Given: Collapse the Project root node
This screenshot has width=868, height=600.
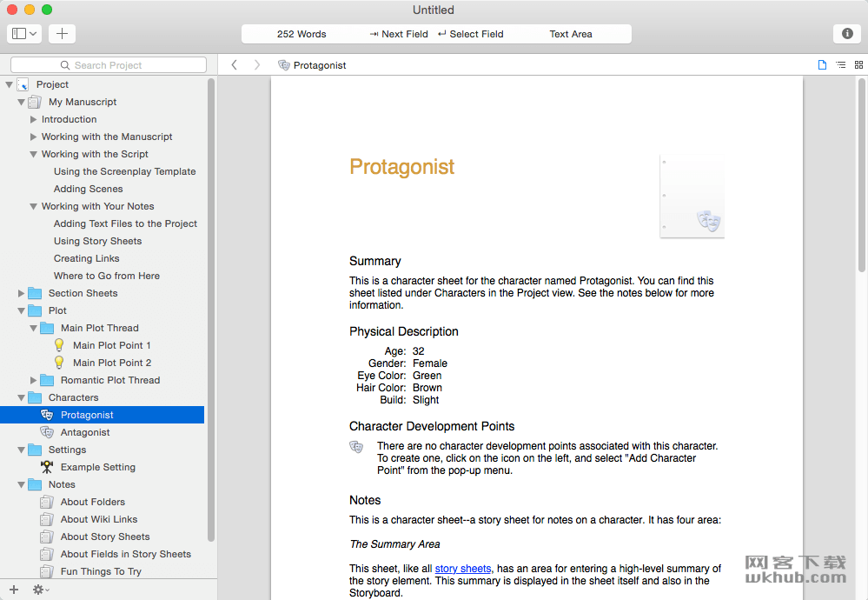Looking at the screenshot, I should point(9,84).
